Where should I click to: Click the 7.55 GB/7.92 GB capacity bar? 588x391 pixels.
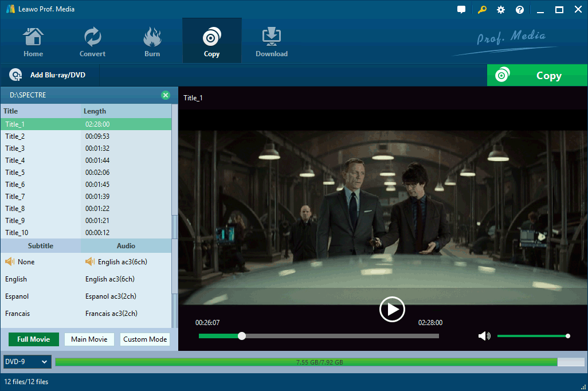point(319,362)
